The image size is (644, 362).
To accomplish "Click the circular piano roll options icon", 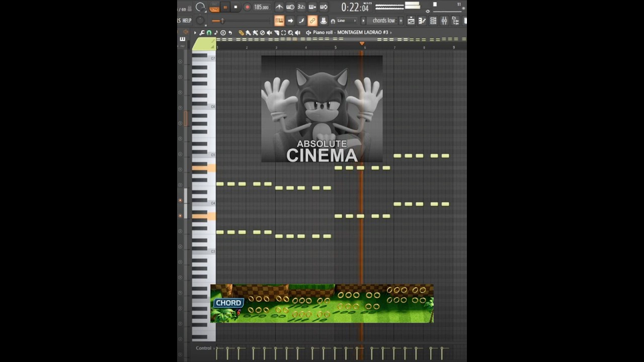I will point(223,33).
